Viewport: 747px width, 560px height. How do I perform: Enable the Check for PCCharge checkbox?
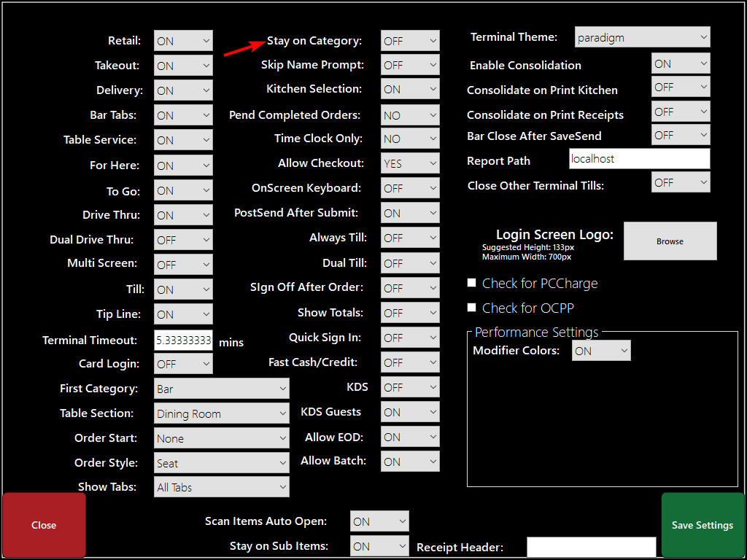point(472,283)
